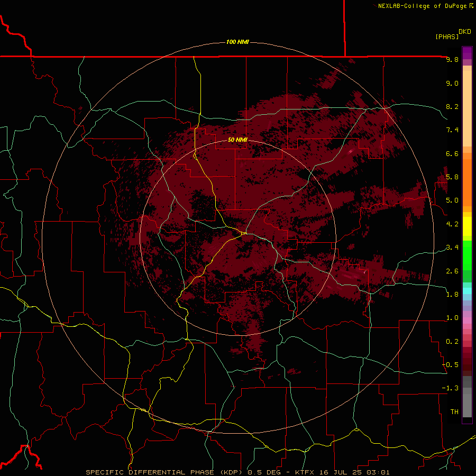Image resolution: width=476 pixels, height=476 pixels.
Task: Select the 9.0 scale value
Action: click(x=452, y=83)
